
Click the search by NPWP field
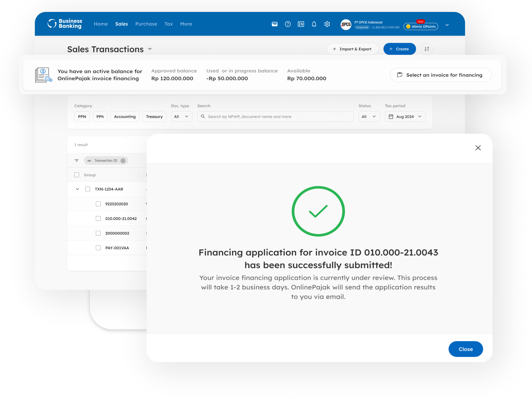(x=275, y=116)
